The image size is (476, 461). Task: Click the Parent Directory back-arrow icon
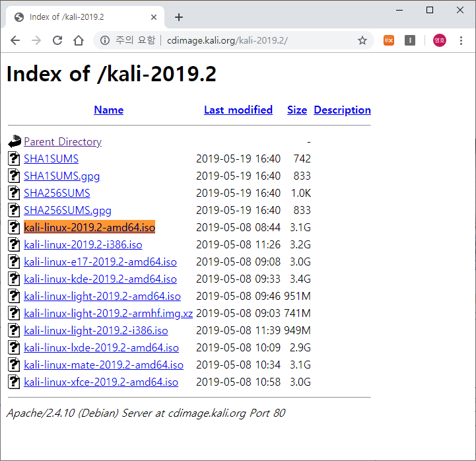click(15, 141)
